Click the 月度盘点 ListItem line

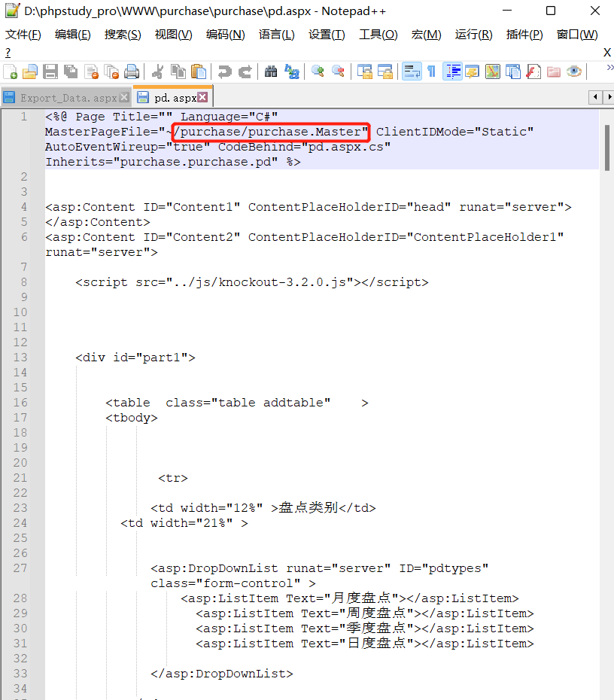350,598
